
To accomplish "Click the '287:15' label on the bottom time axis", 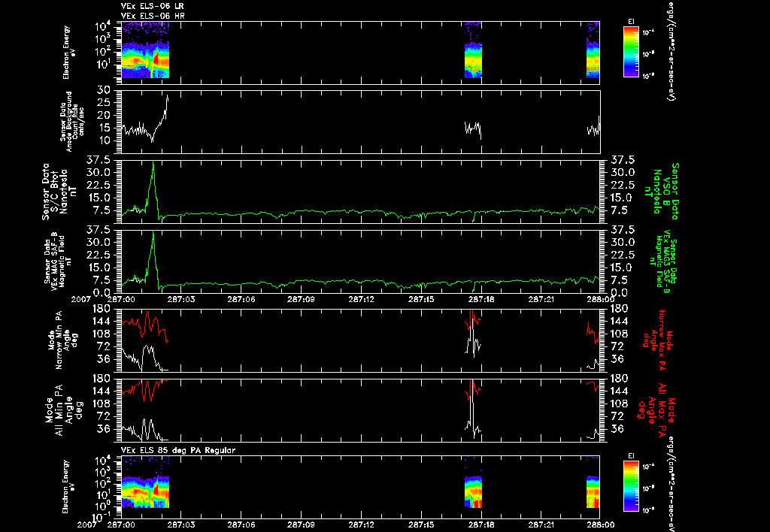I will [422, 524].
